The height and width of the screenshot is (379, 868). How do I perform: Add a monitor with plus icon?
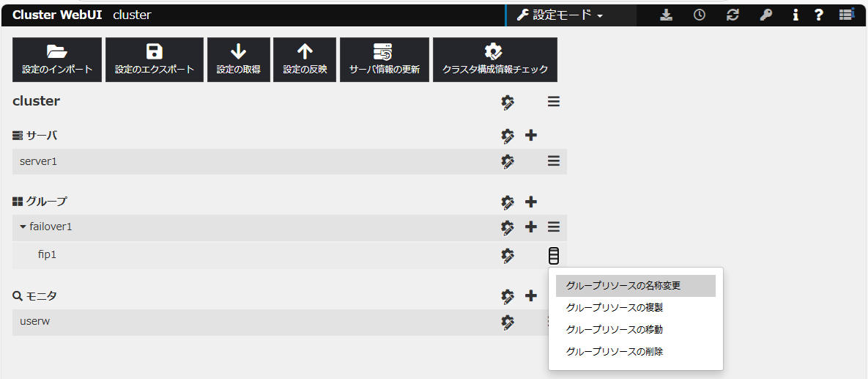pos(532,296)
